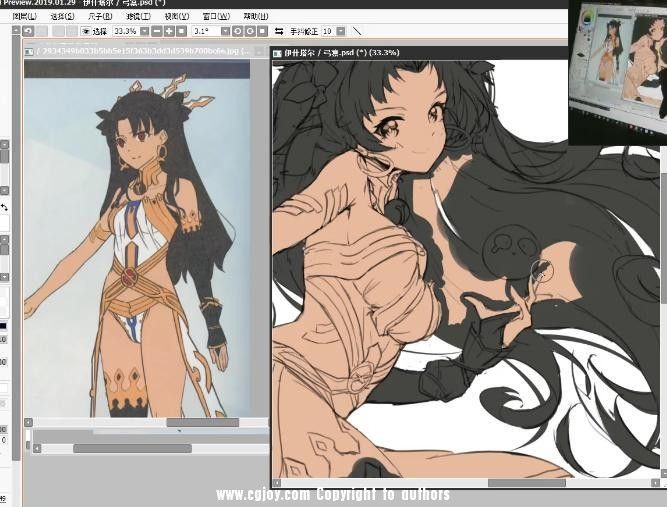The width and height of the screenshot is (667, 507).
Task: Expand the 手抖修正 stabilizer dropdown arrow
Action: pos(341,31)
